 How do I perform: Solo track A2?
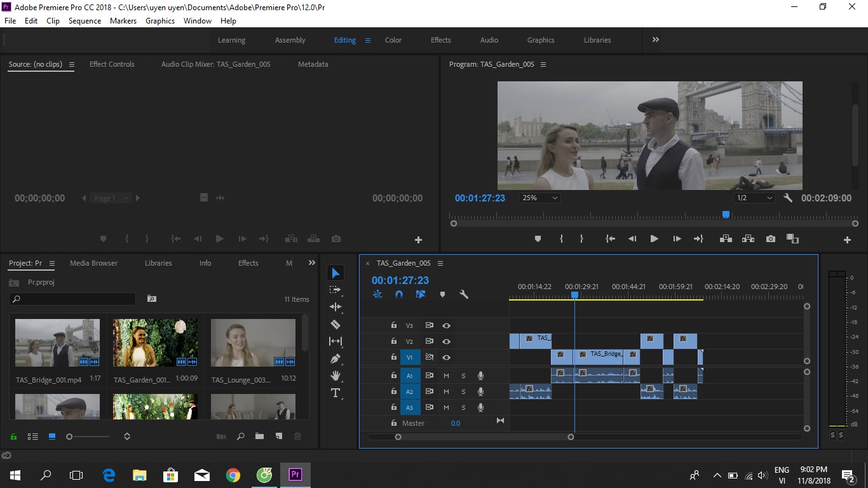[463, 391]
